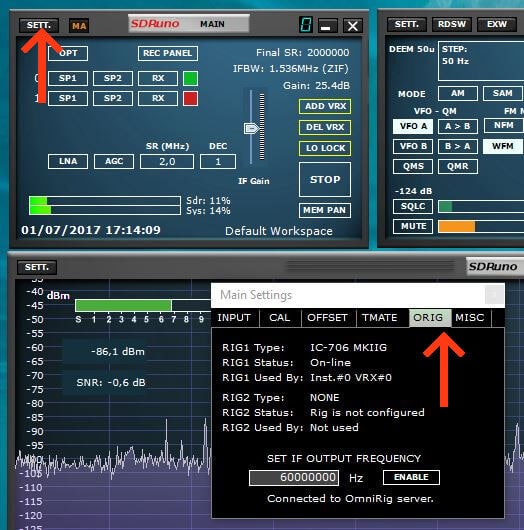524x530 pixels.
Task: Open the MEM PAN panel
Action: (325, 210)
